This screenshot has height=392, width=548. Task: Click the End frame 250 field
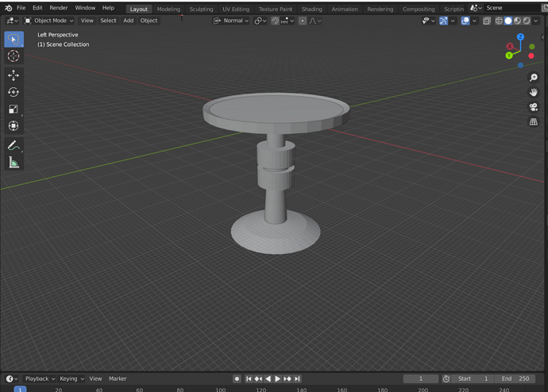[515, 379]
